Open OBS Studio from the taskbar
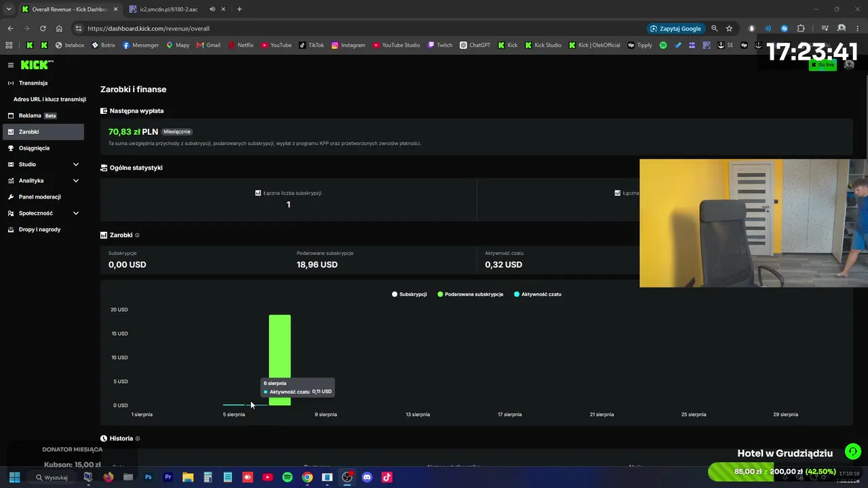Image resolution: width=868 pixels, height=488 pixels. coord(347,477)
